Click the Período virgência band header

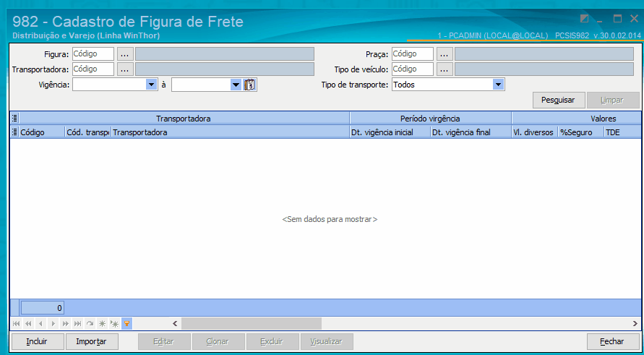coord(430,119)
